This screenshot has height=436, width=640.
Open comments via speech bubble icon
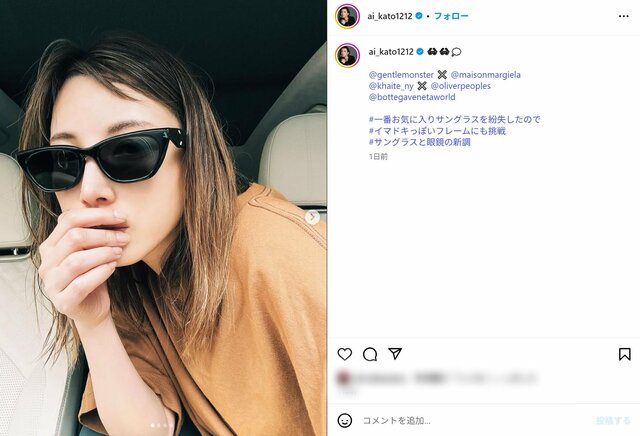click(370, 354)
